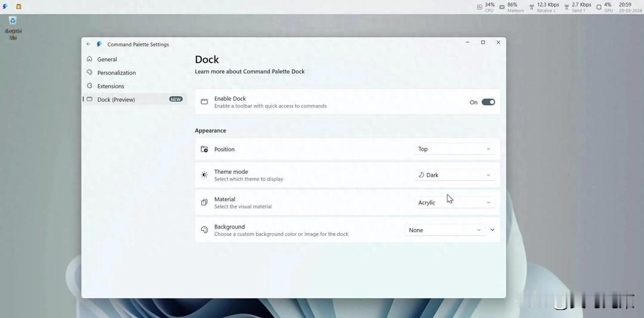The width and height of the screenshot is (644, 318).
Task: Open the Background dropdown set to None
Action: tap(445, 230)
